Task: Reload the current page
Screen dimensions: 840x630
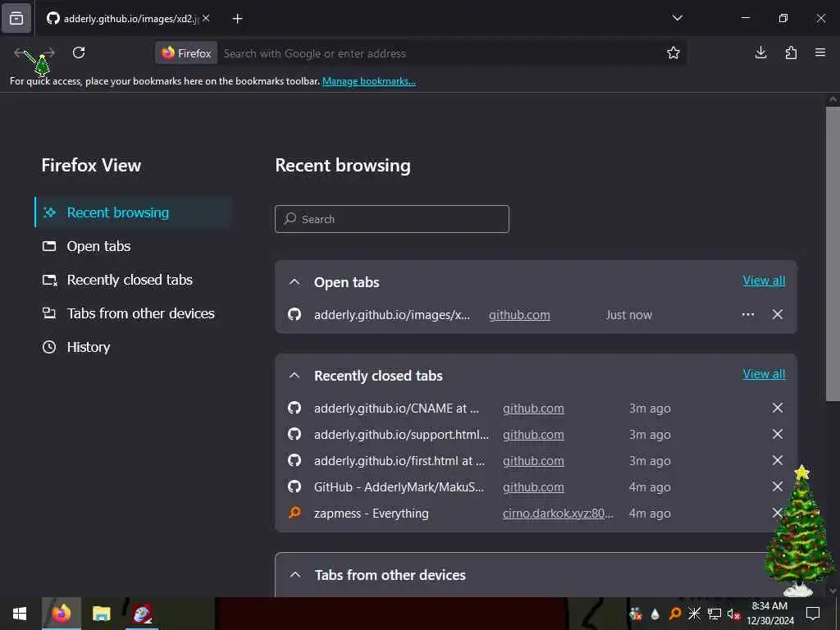Action: pos(79,52)
